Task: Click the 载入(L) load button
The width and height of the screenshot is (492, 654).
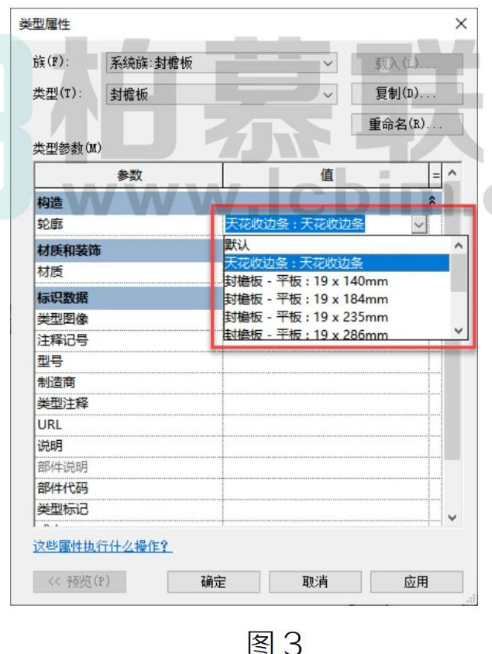Action: [407, 63]
